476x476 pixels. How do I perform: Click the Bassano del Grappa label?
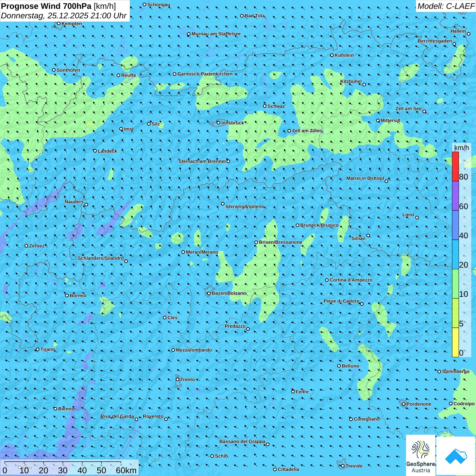tap(242, 441)
